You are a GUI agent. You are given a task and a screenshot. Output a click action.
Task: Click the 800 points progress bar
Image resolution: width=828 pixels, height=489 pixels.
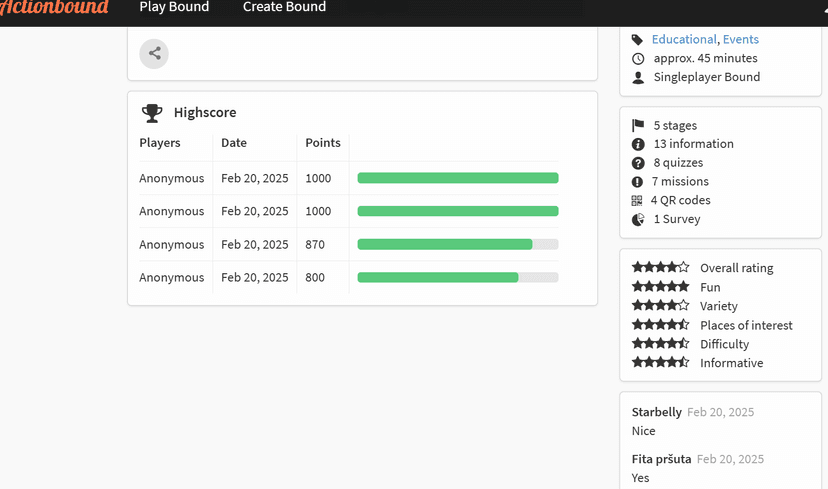pos(457,278)
